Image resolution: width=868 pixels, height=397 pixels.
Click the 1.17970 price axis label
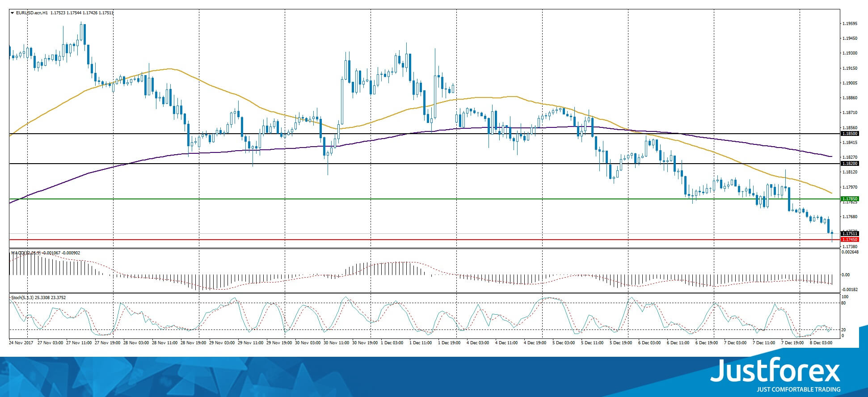point(849,187)
